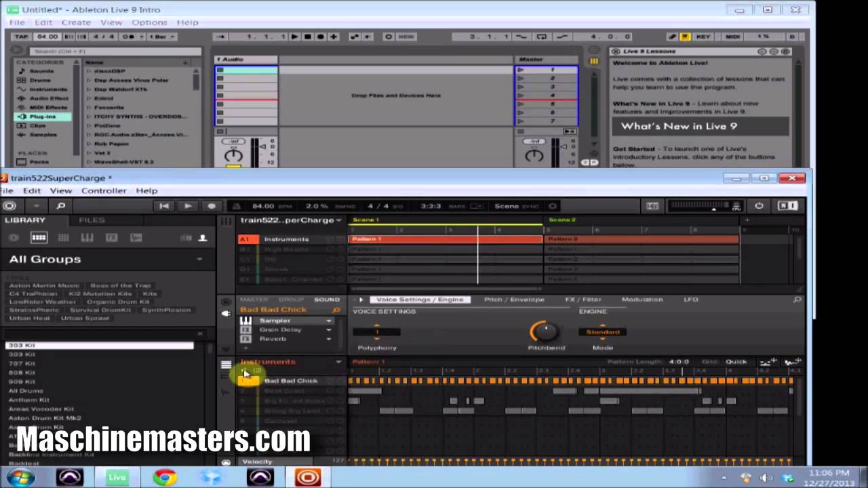Select the FX type icon in the Library
The width and height of the screenshot is (868, 488).
[x=111, y=238]
